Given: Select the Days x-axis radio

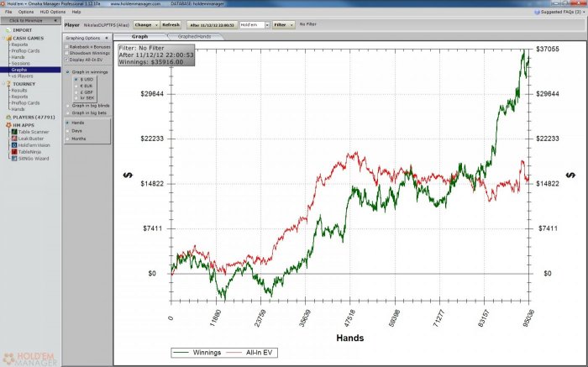Looking at the screenshot, I should coord(68,131).
